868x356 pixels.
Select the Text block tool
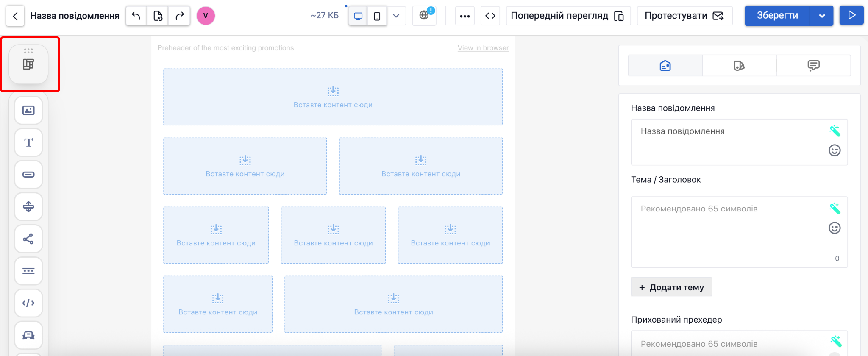pyautogui.click(x=28, y=143)
